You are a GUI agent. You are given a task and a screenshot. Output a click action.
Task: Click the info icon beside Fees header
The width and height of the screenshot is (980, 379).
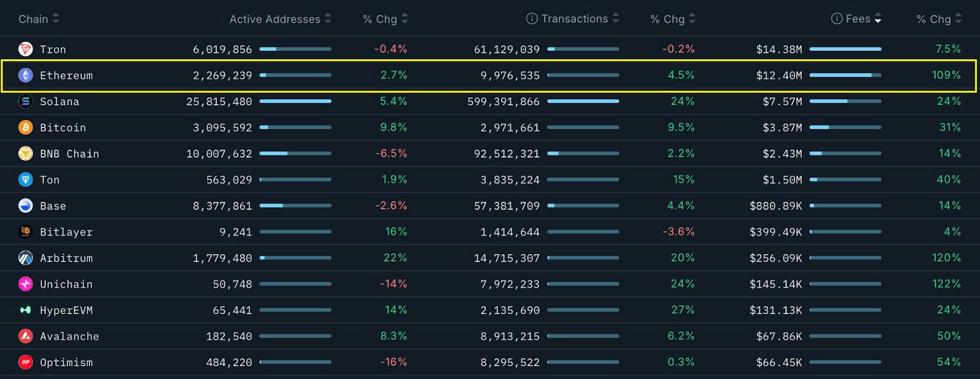(836, 19)
